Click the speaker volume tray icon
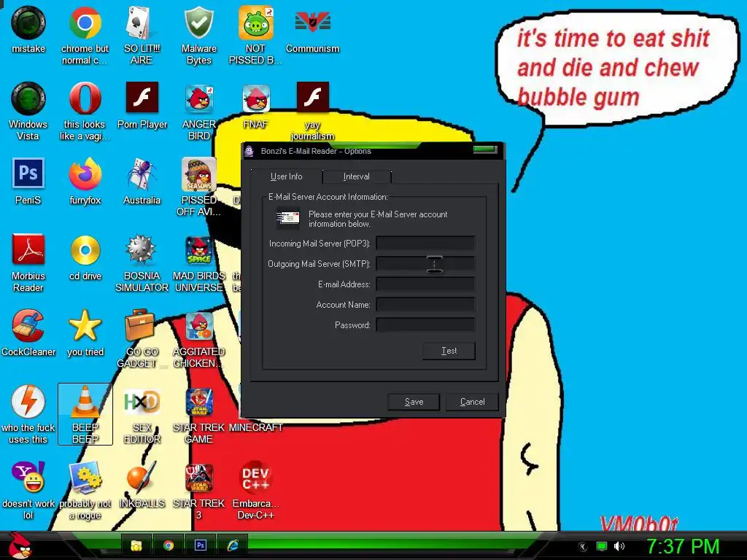The image size is (747, 560). pos(619,545)
